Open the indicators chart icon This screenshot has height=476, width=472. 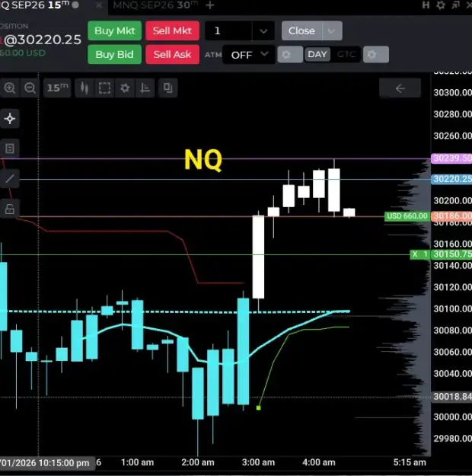point(145,88)
